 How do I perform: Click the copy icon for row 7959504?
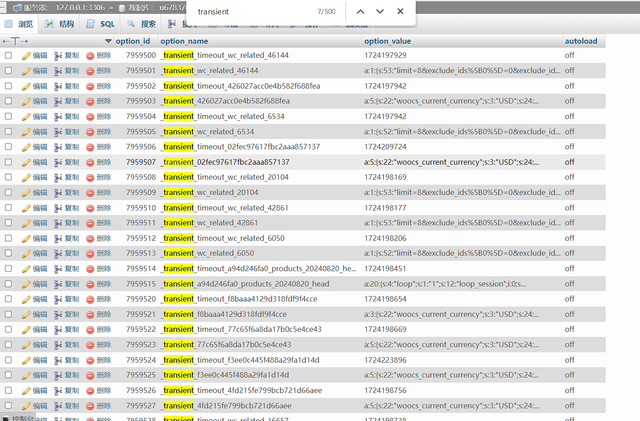point(58,117)
